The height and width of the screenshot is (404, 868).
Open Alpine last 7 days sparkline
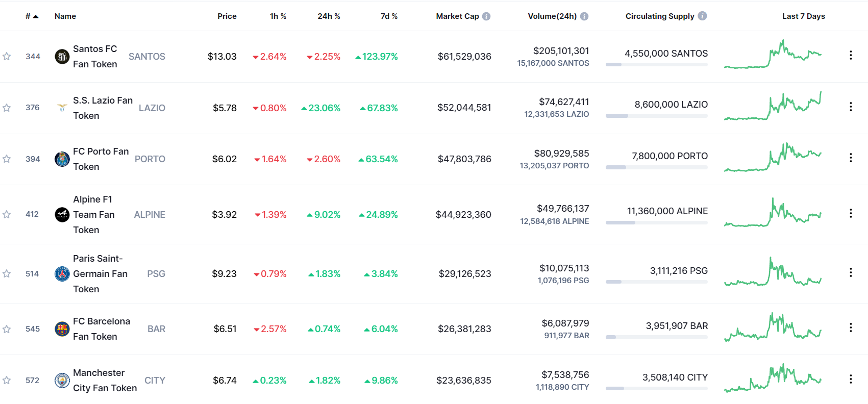tap(773, 212)
